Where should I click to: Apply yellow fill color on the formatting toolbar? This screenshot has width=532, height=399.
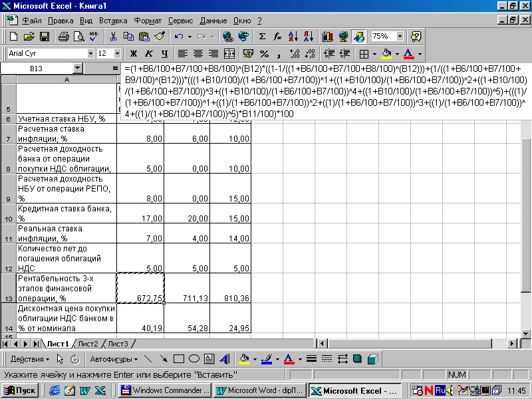(386, 54)
